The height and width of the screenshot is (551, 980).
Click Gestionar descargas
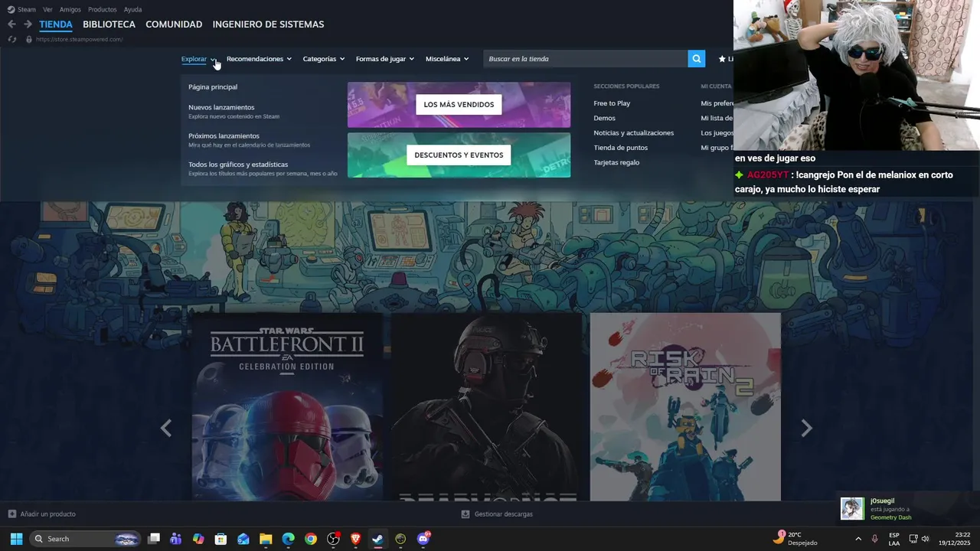click(497, 514)
